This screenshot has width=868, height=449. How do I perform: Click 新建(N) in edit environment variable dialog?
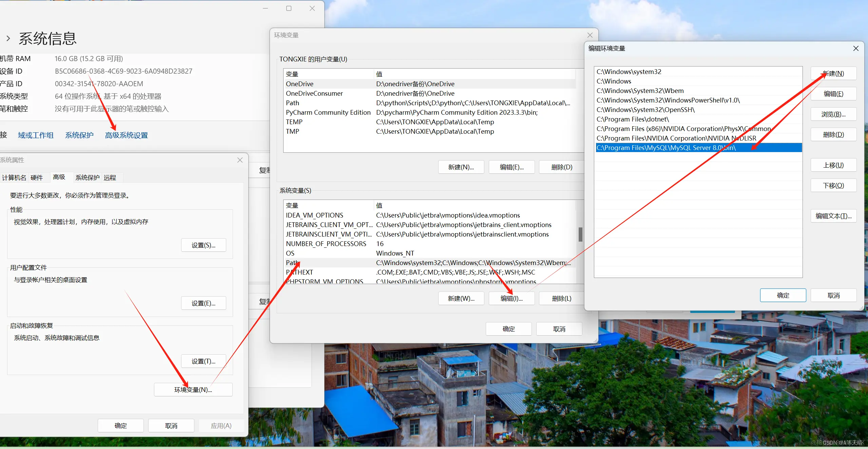click(x=833, y=74)
